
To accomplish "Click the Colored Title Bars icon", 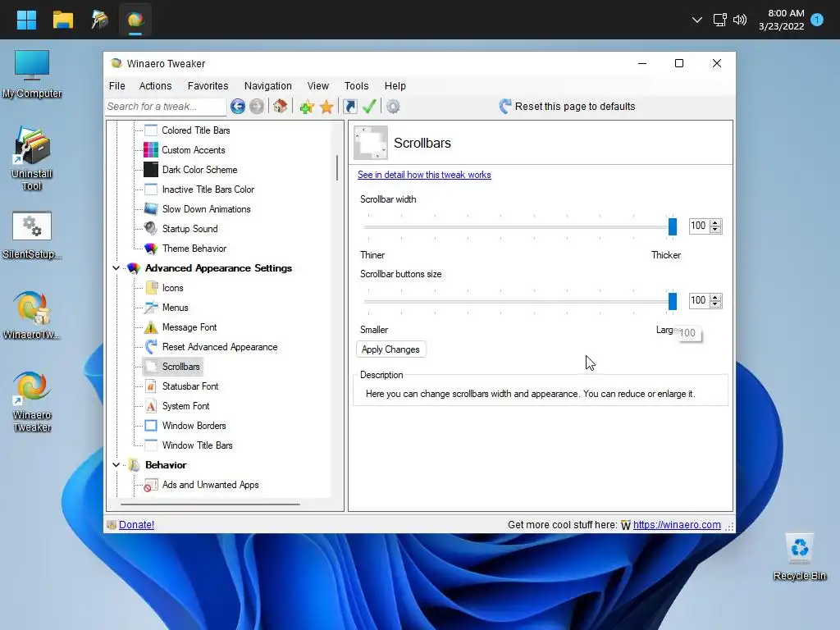I will tap(151, 130).
